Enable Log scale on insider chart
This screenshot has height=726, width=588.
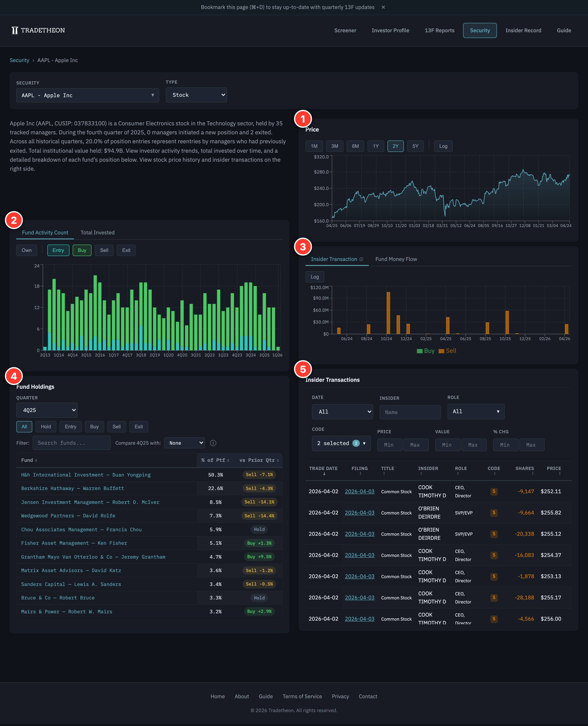click(x=315, y=277)
